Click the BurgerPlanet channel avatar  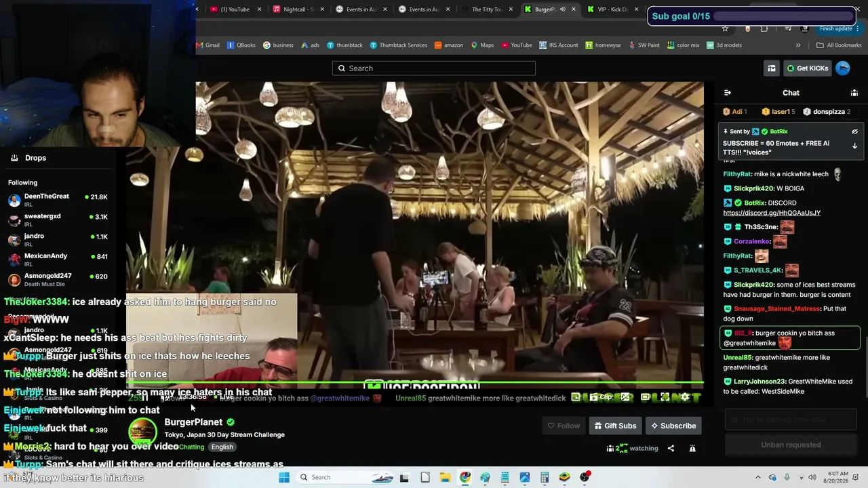(x=142, y=434)
